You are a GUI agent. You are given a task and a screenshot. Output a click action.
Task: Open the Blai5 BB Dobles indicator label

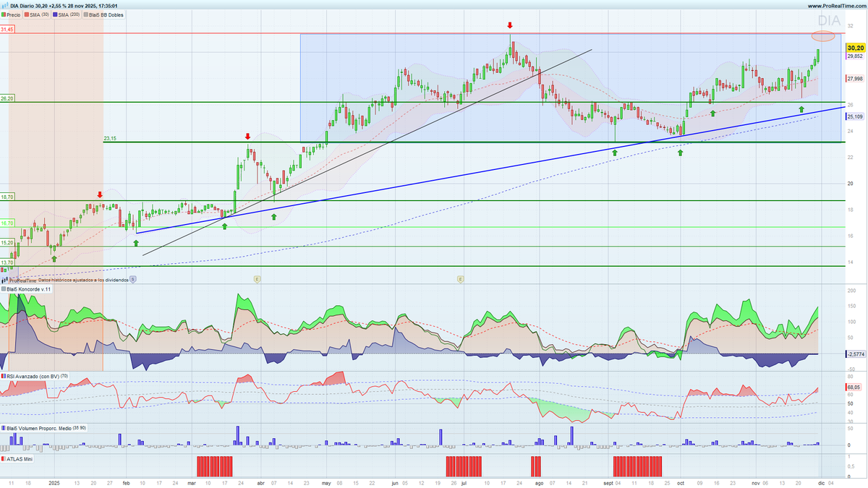105,14
